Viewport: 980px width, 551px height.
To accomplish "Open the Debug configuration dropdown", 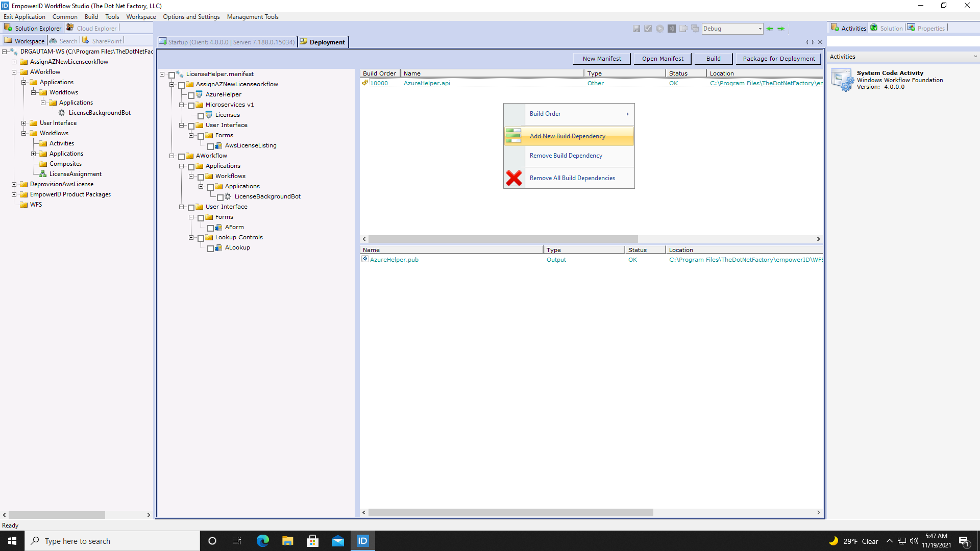I will (760, 29).
